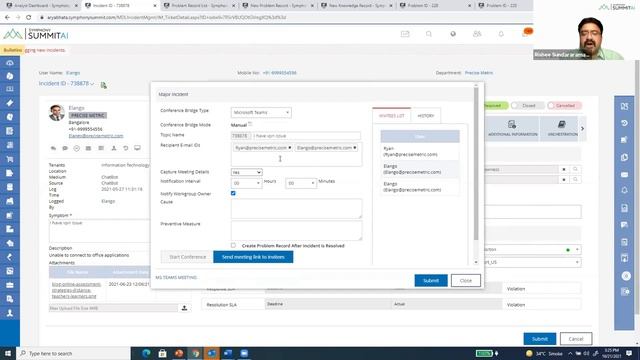Image resolution: width=640 pixels, height=360 pixels.
Task: Select the Ryan (Ryan@precisemetric.com) invitee row
Action: click(x=420, y=151)
